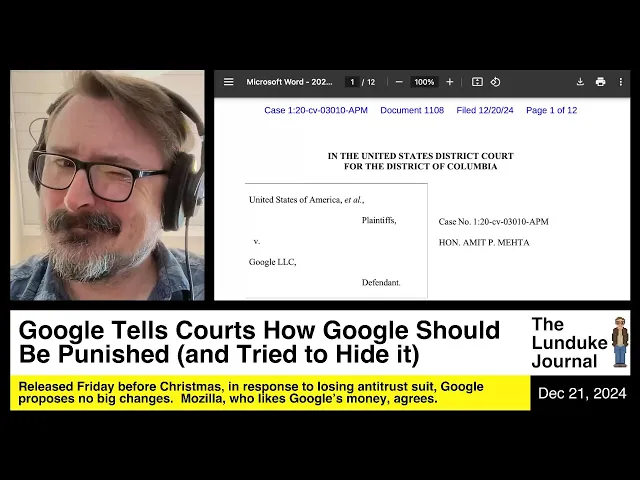Screen dimensions: 640x480
Task: Click the 'Page 1 of 12' header text
Action: click(x=551, y=110)
